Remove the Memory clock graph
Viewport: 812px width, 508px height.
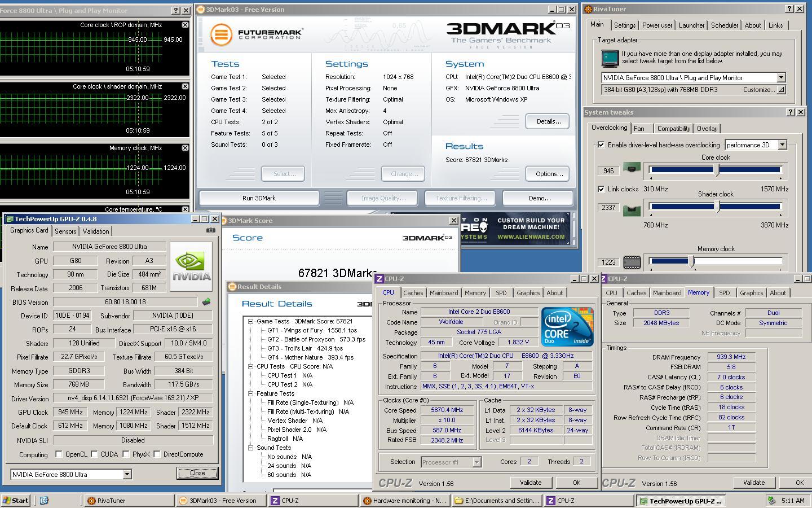tap(185, 148)
